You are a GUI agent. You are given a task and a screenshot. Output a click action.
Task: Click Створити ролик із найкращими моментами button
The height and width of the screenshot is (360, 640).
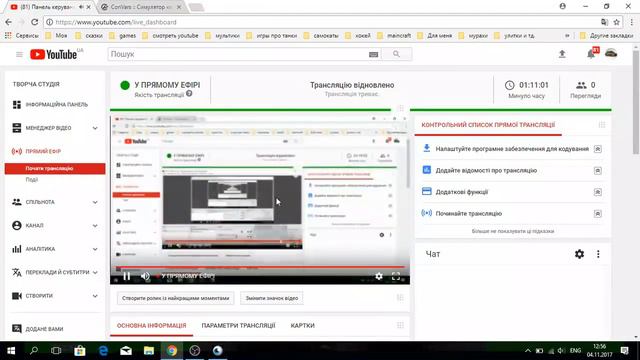pyautogui.click(x=176, y=298)
